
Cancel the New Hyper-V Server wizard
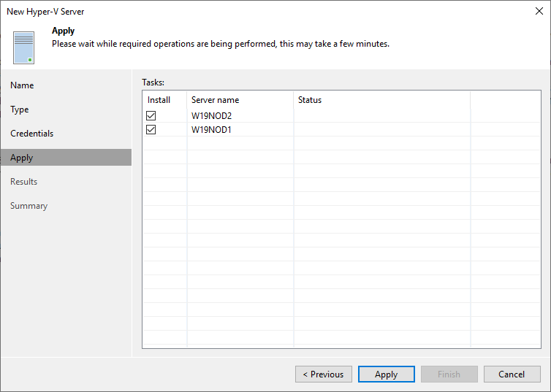pyautogui.click(x=512, y=374)
